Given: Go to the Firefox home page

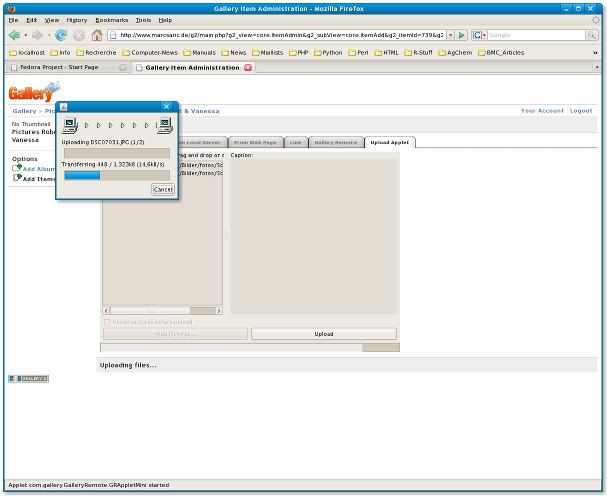Looking at the screenshot, I should pyautogui.click(x=97, y=35).
